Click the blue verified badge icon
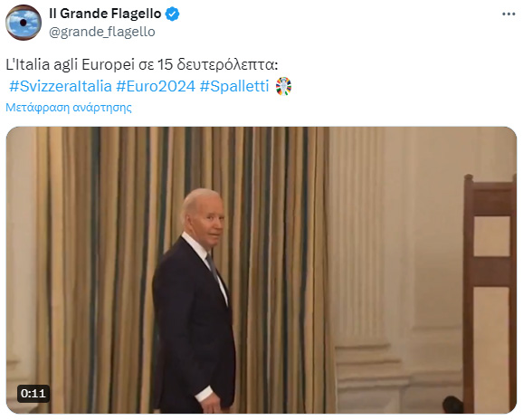 [173, 14]
